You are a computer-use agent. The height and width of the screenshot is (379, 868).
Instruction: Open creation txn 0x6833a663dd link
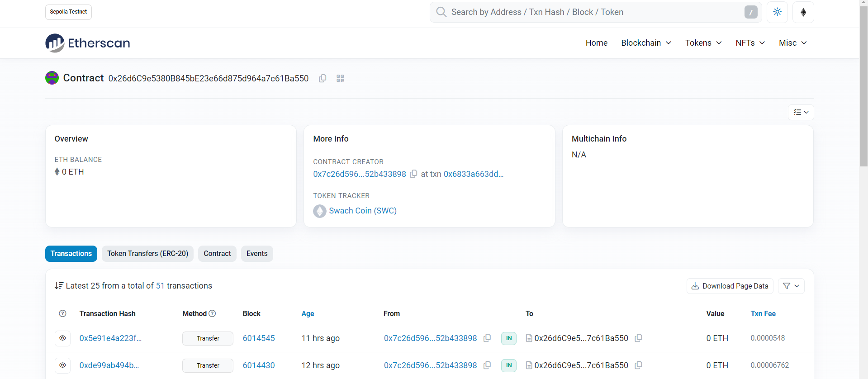click(474, 174)
